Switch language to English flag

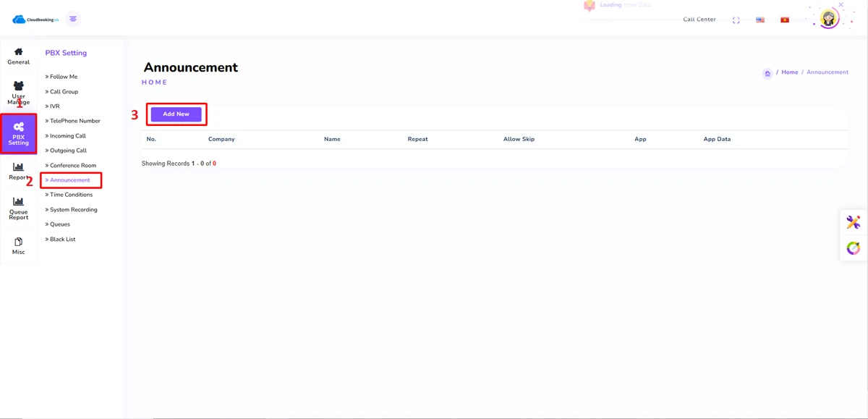(x=760, y=20)
